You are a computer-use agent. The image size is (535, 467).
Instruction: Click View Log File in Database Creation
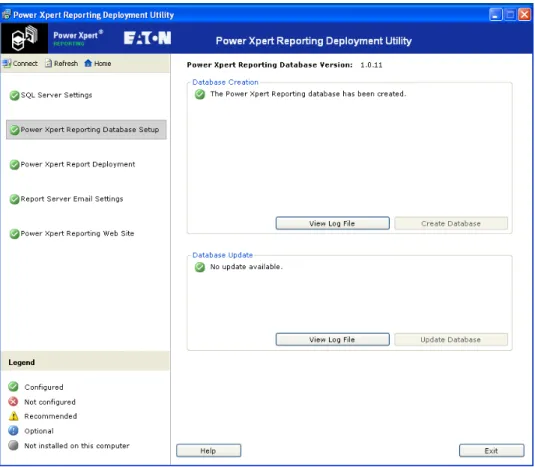(x=332, y=223)
